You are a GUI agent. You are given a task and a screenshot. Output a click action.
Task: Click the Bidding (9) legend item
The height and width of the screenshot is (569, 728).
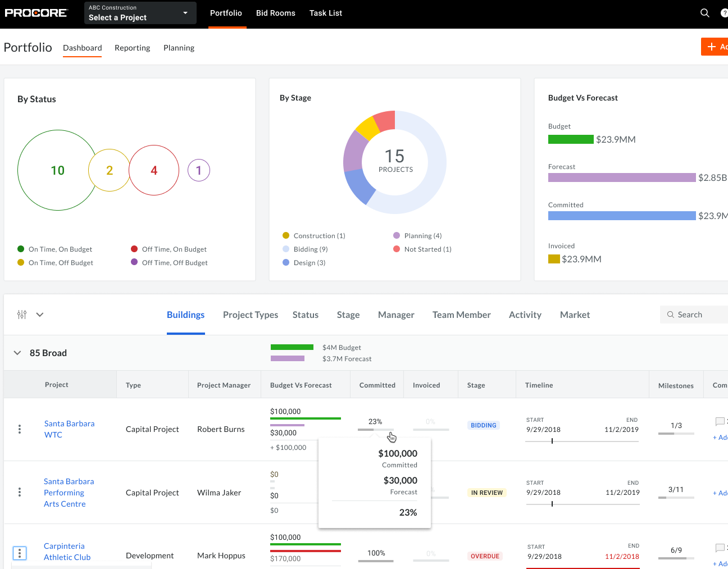click(x=305, y=249)
